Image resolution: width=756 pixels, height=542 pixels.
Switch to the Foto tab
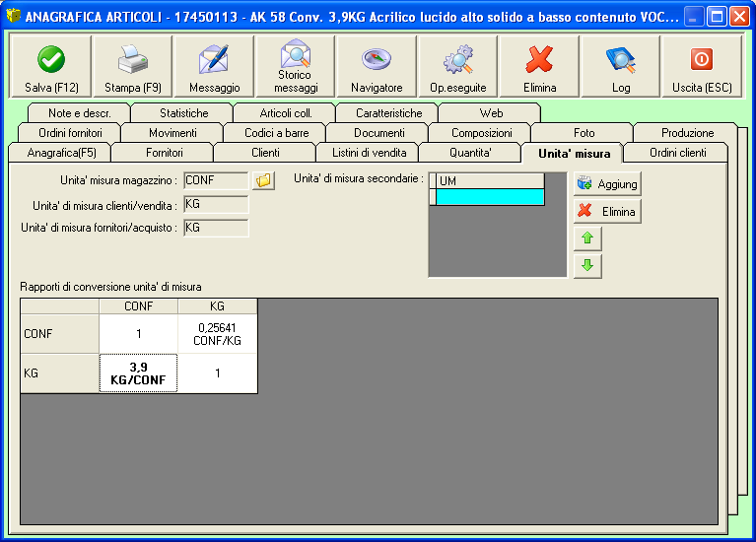click(584, 133)
